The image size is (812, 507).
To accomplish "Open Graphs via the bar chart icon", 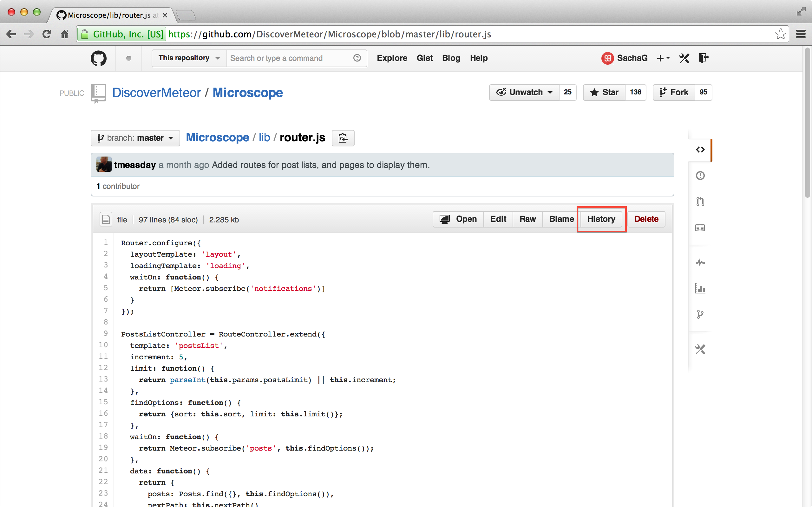I will [x=700, y=289].
